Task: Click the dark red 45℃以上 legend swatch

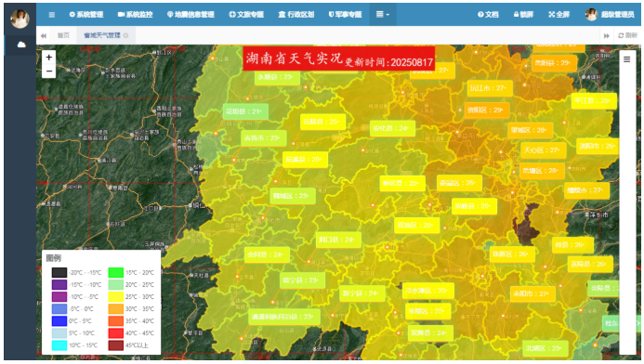Action: tap(116, 345)
